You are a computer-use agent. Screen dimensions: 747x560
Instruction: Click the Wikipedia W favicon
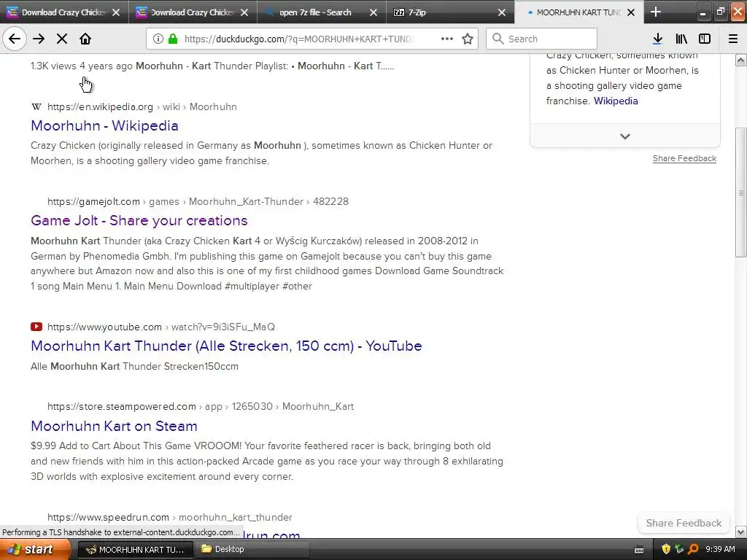coord(36,106)
